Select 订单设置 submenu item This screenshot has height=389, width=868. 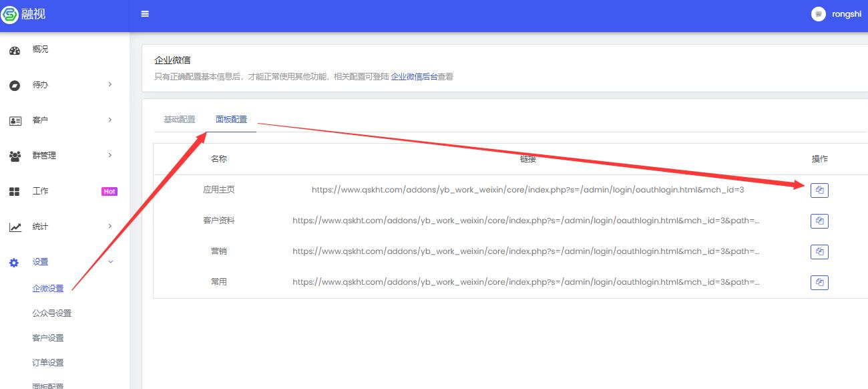48,363
